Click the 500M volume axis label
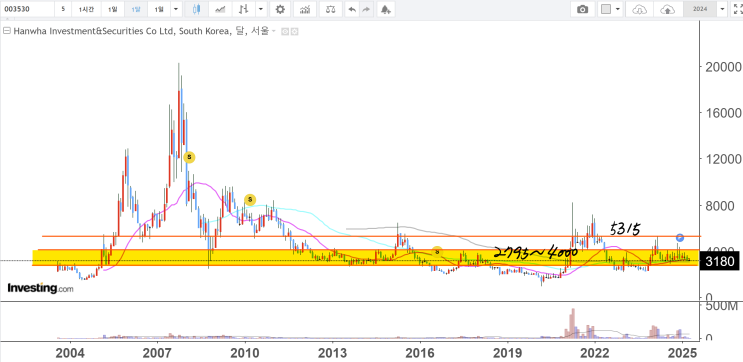Screen dimensions: 743x362 [x=721, y=307]
